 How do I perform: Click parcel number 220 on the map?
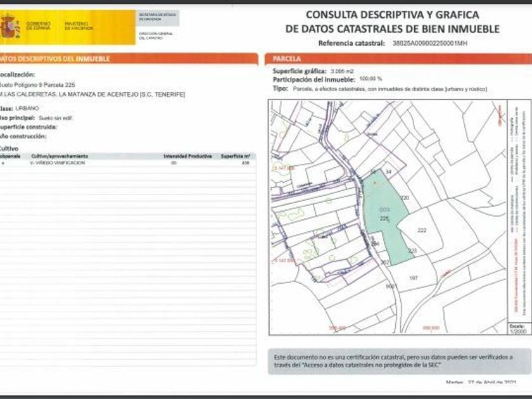(x=405, y=198)
